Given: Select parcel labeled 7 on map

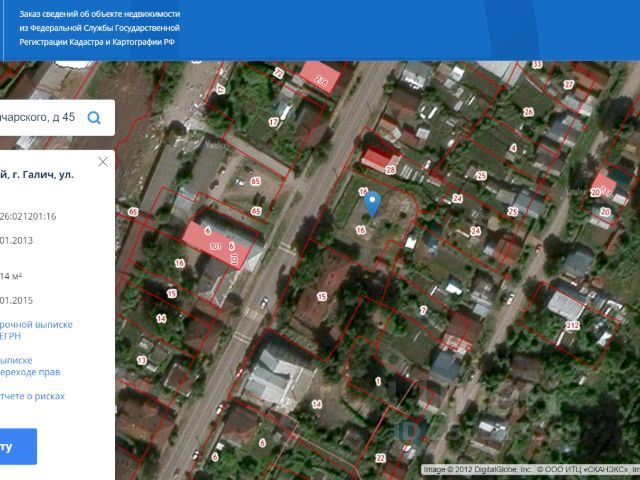Looking at the screenshot, I should [x=423, y=310].
